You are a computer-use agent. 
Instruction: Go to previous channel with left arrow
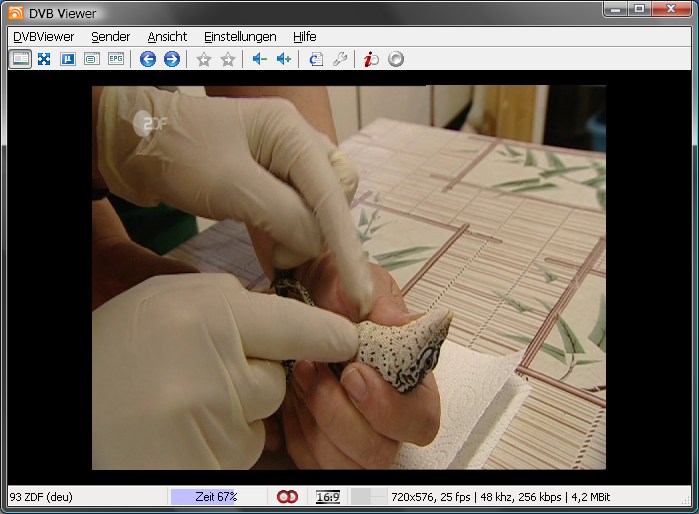tap(148, 59)
